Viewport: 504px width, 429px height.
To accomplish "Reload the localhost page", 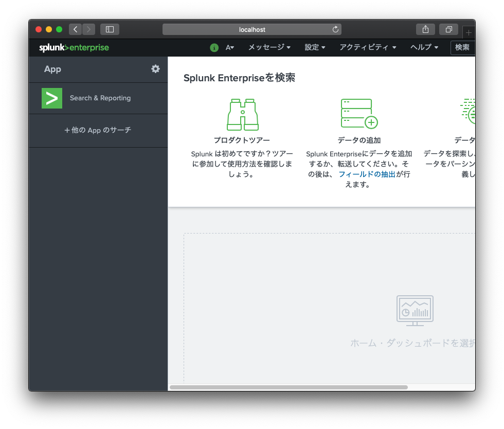I will 335,30.
